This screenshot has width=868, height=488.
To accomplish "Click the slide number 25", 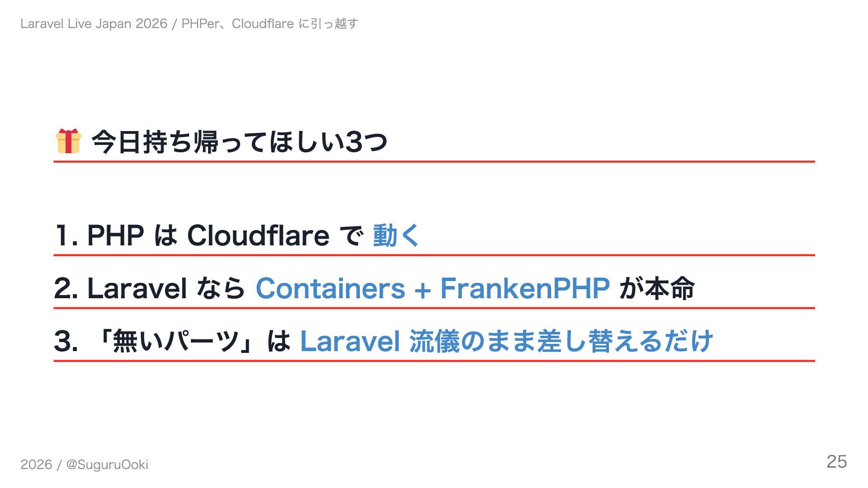I will coord(837,462).
